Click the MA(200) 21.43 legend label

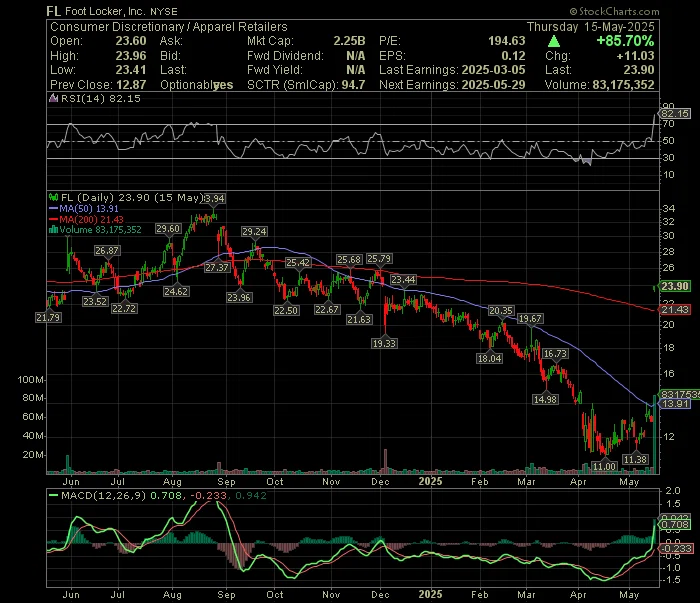tap(92, 220)
